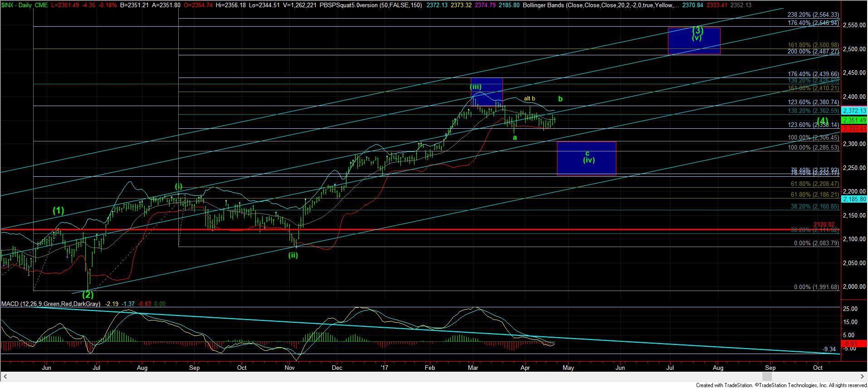
Task: Click the green (i) wave label
Action: 179,186
